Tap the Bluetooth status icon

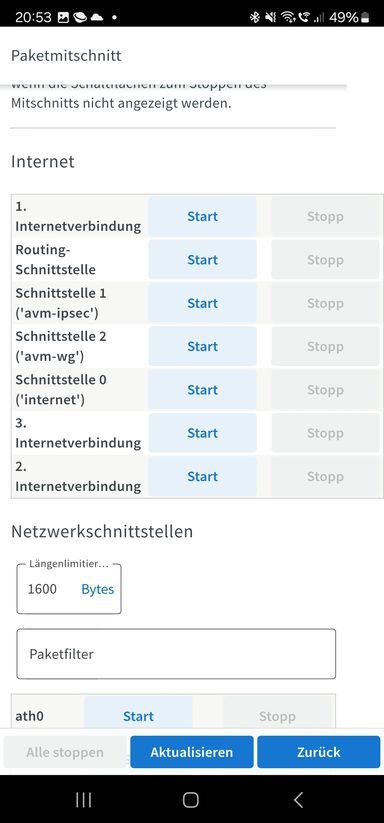coord(254,17)
